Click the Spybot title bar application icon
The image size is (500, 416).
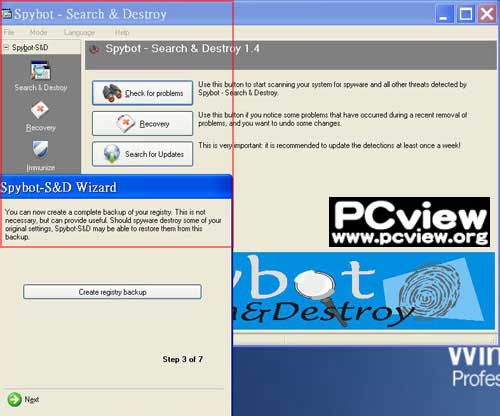pos(7,14)
